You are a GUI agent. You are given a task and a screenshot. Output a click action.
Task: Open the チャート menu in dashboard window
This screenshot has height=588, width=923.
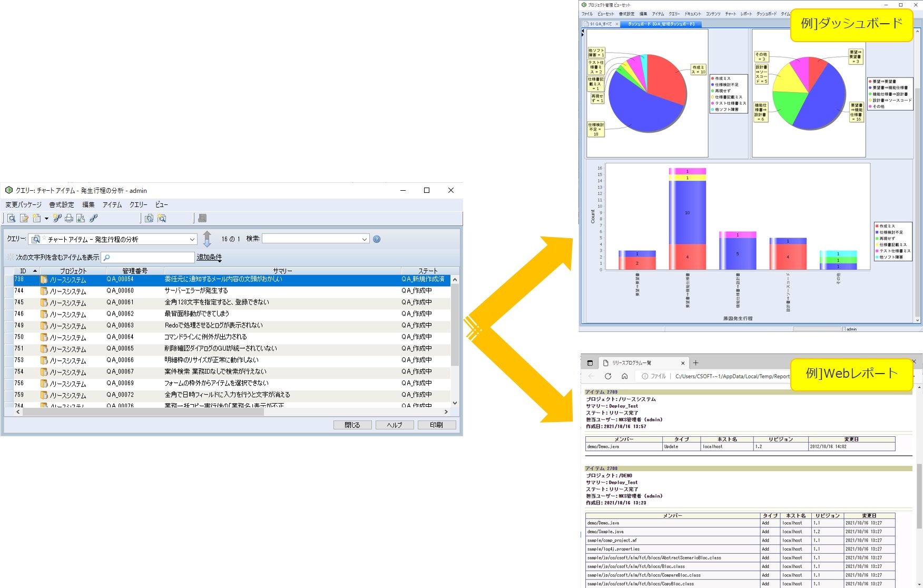tap(730, 14)
